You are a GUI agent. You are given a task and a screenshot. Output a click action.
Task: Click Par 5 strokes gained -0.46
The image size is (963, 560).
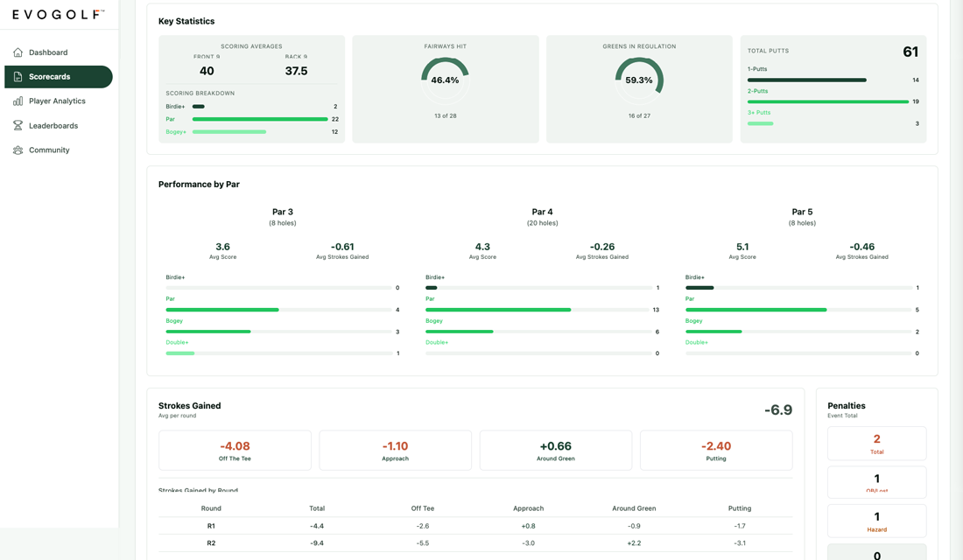861,246
